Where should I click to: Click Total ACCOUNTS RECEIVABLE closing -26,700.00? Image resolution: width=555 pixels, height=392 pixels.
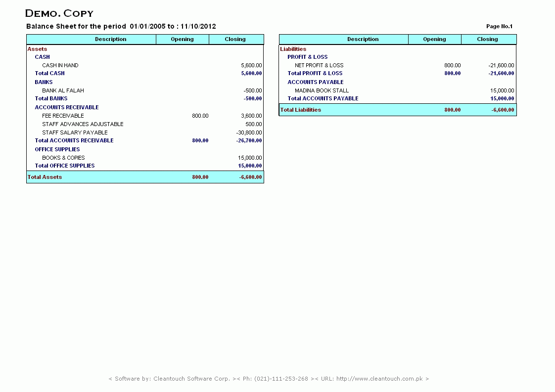(x=249, y=140)
